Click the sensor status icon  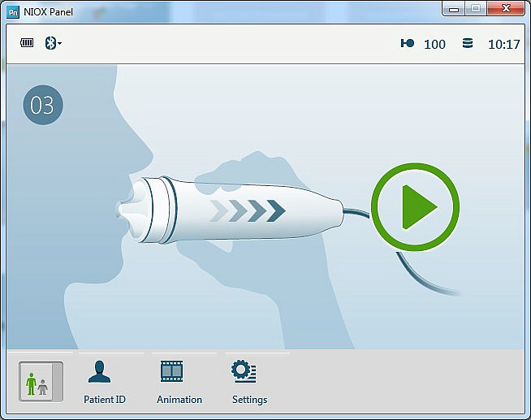(x=408, y=43)
